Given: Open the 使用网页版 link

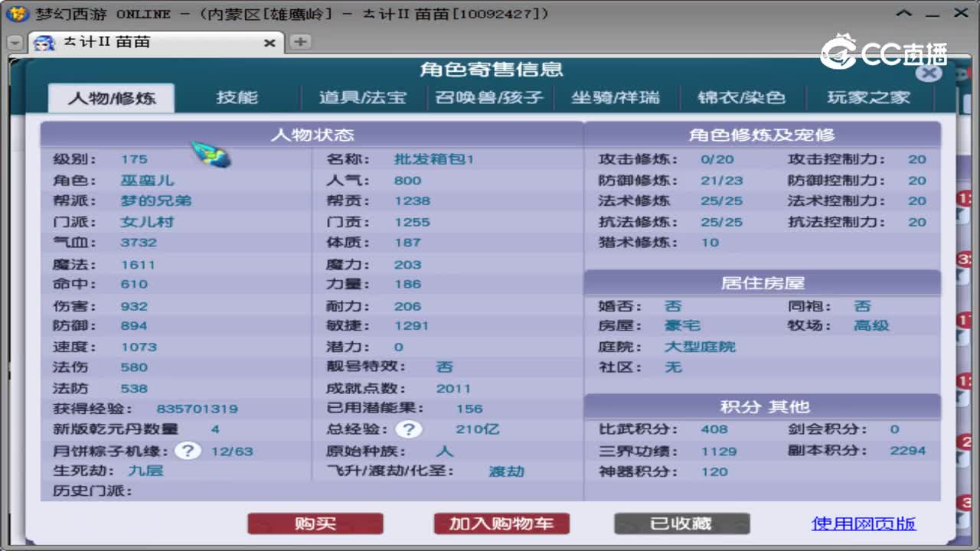Looking at the screenshot, I should [864, 523].
